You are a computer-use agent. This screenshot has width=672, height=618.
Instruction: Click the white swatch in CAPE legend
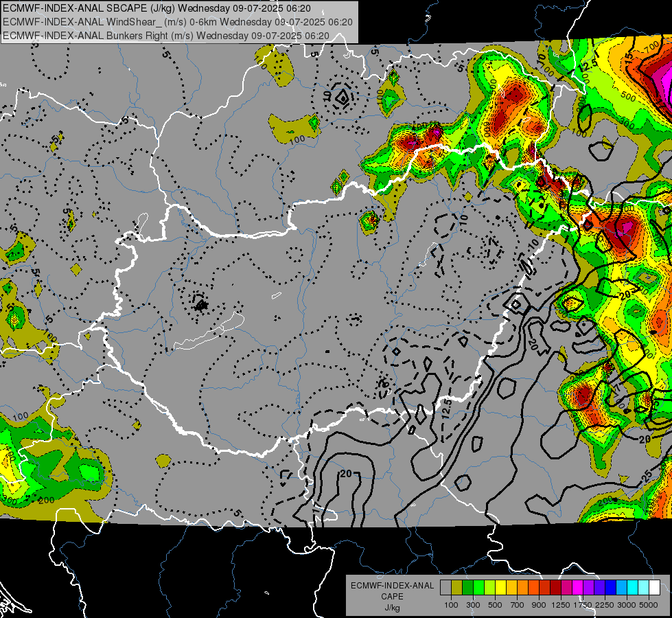(655, 588)
